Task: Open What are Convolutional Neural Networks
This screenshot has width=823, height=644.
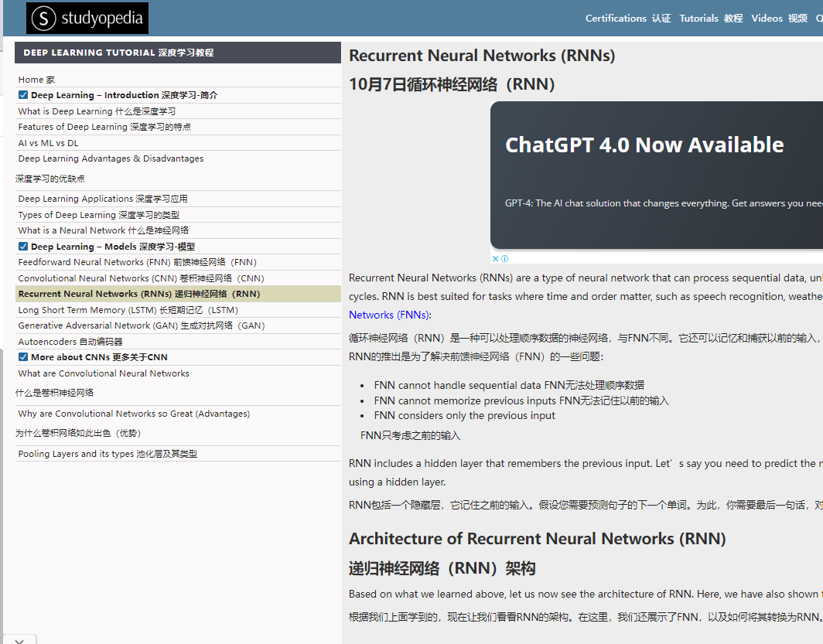Action: 104,373
